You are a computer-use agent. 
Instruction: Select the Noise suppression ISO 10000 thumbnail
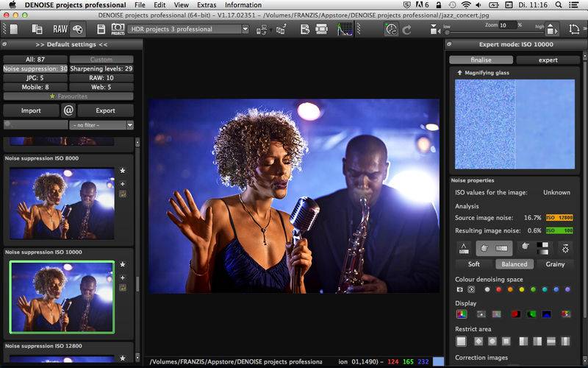pos(62,296)
